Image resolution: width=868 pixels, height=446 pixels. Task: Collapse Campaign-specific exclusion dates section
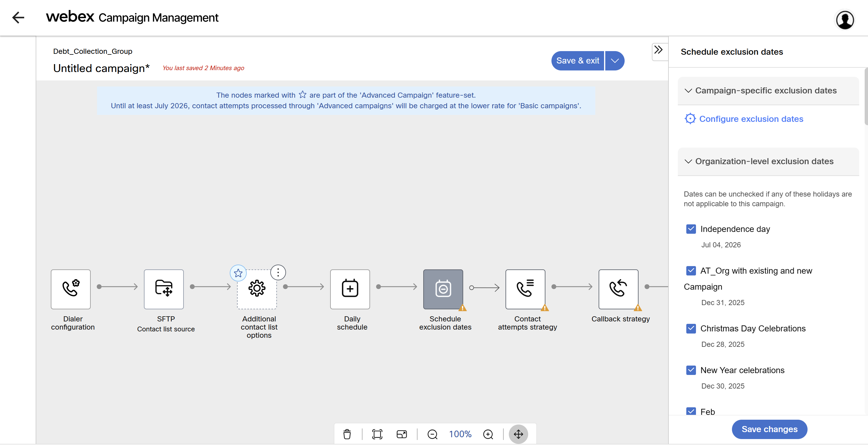pyautogui.click(x=688, y=91)
